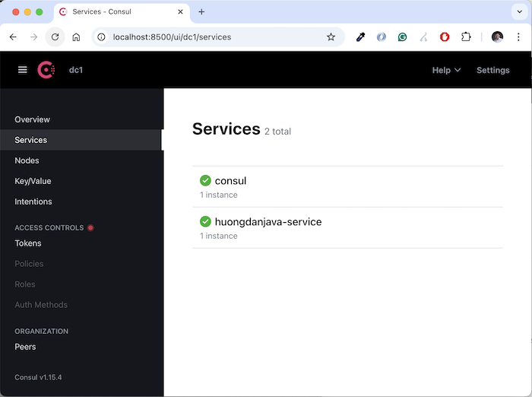Open the huongdanjava-service details
Image resolution: width=532 pixels, height=397 pixels.
(347, 228)
